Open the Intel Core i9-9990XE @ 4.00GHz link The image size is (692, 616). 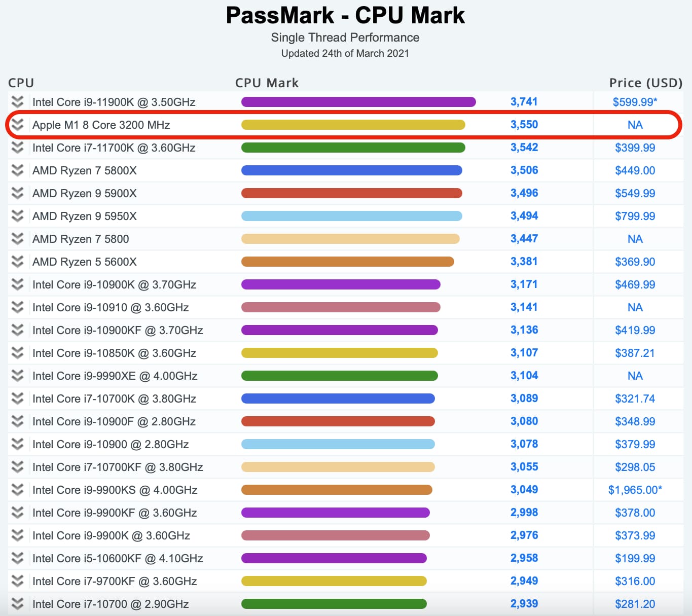coord(115,376)
